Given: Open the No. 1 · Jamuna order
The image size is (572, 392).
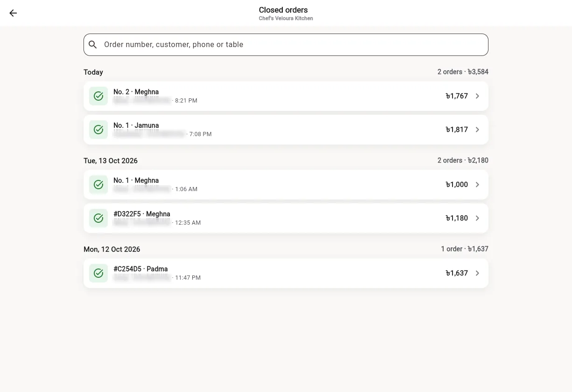Looking at the screenshot, I should tap(286, 130).
